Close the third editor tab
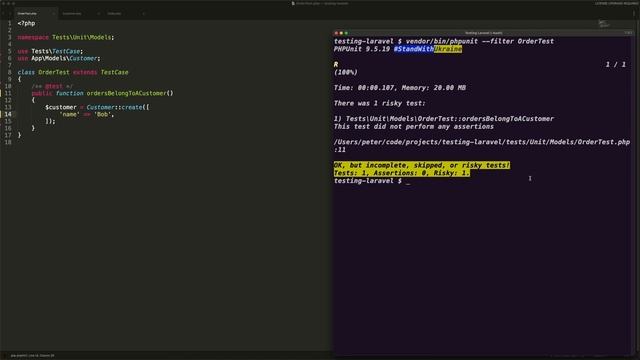640x360 pixels. [x=143, y=13]
